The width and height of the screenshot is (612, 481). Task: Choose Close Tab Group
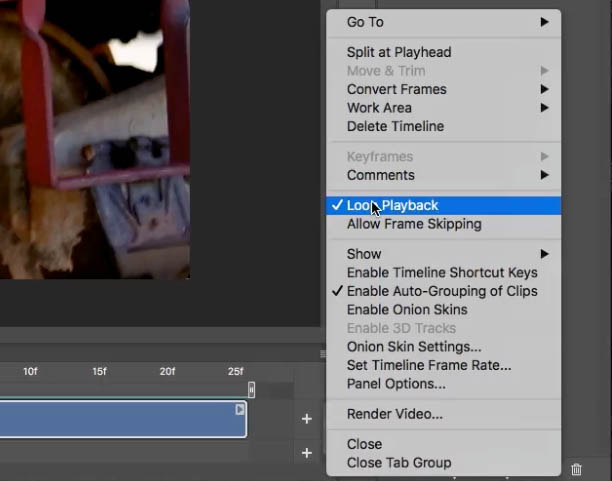[443, 463]
